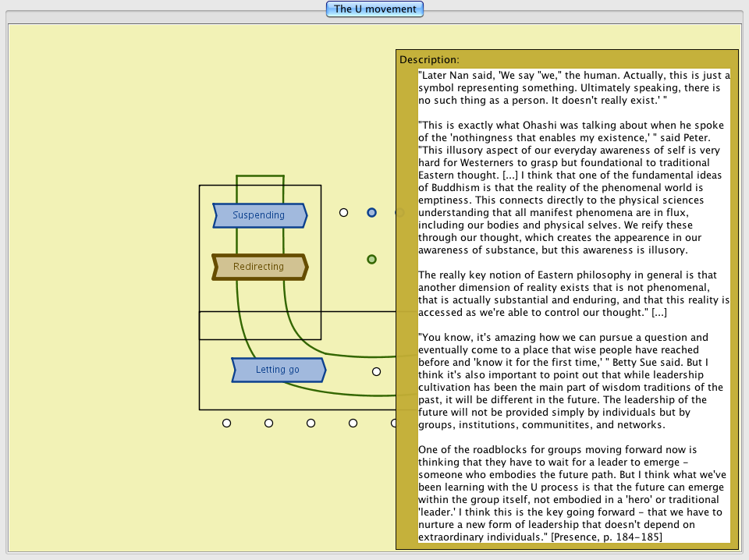Click the green loop line above Suspending
The width and height of the screenshot is (749, 560).
pyautogui.click(x=260, y=176)
